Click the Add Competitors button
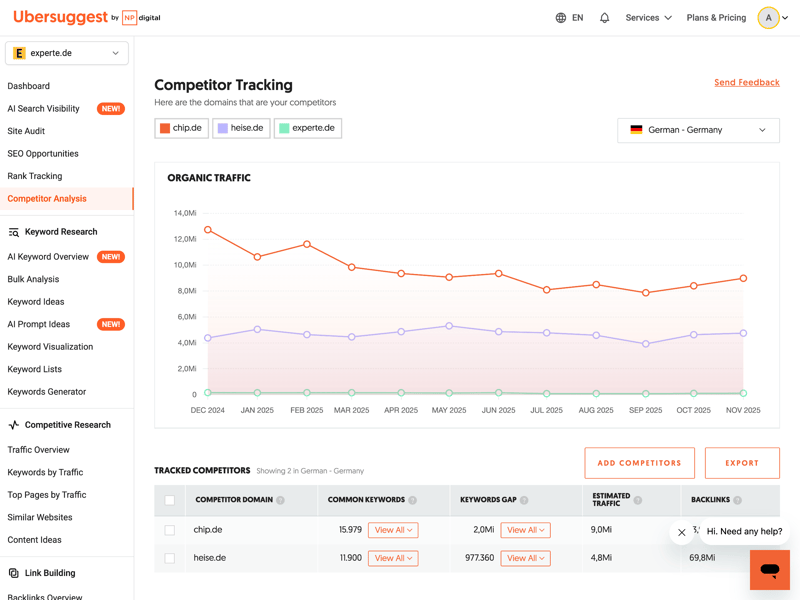800x600 pixels. click(x=639, y=463)
